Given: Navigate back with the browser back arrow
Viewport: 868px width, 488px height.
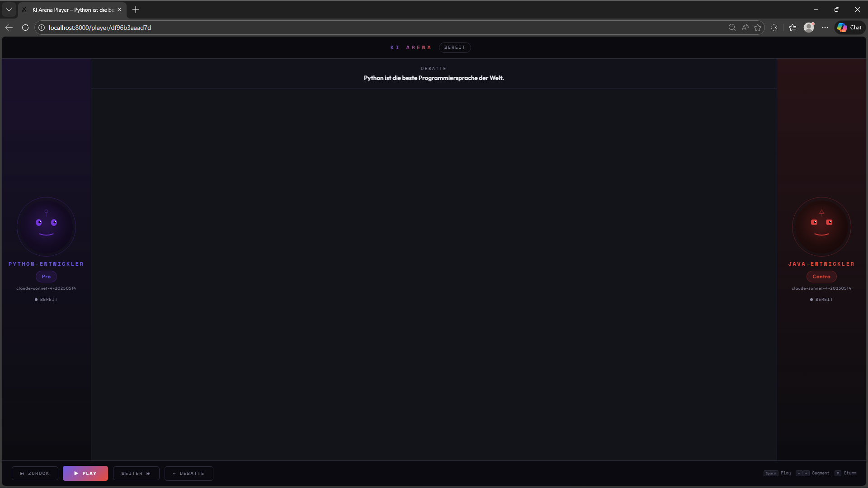Looking at the screenshot, I should 9,28.
